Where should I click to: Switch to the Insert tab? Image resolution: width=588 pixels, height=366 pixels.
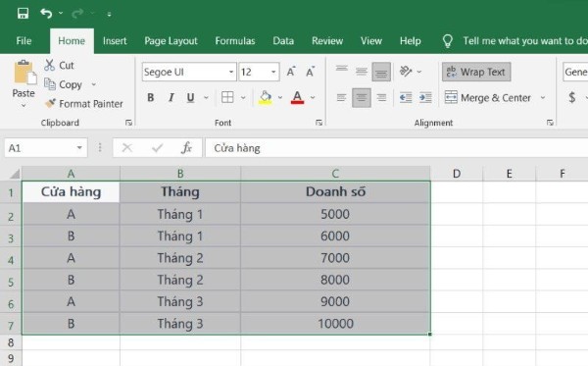(x=115, y=40)
